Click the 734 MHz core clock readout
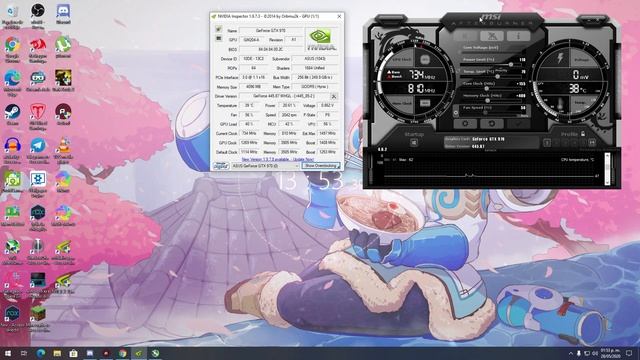 [x=421, y=74]
